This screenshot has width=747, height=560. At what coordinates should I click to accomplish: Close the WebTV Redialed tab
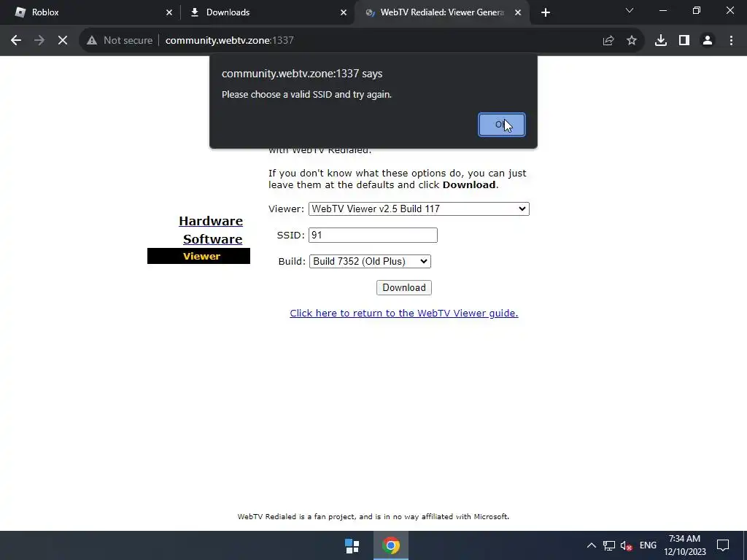point(518,12)
